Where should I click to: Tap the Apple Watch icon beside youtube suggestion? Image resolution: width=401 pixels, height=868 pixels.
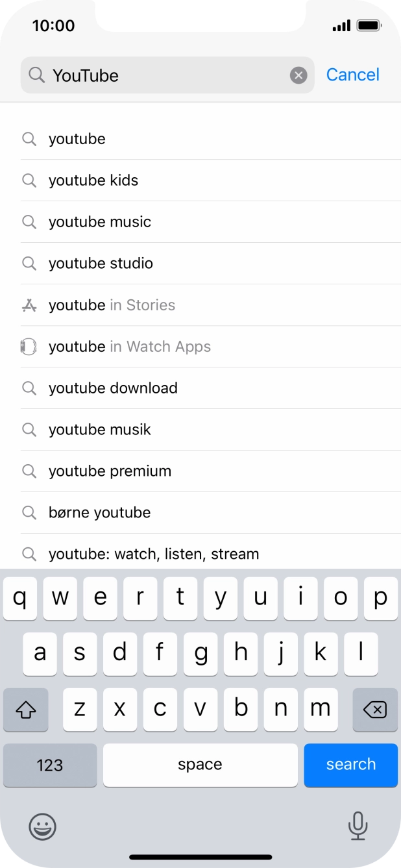(29, 346)
